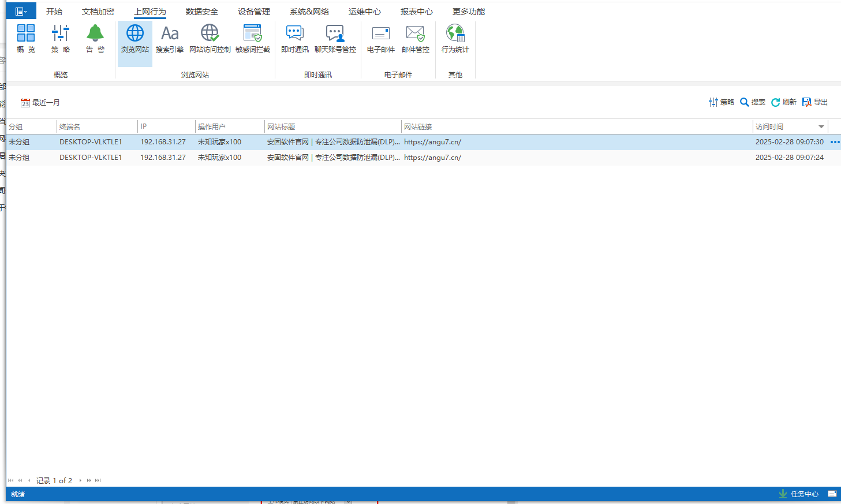Click the 导出 export button
Viewport: 841px width, 504px height.
coord(815,102)
